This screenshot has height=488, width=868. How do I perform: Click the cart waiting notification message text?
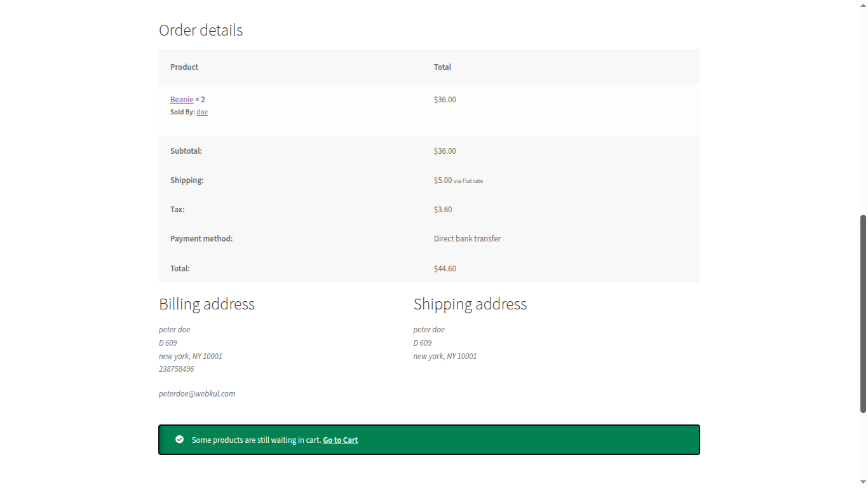point(255,439)
